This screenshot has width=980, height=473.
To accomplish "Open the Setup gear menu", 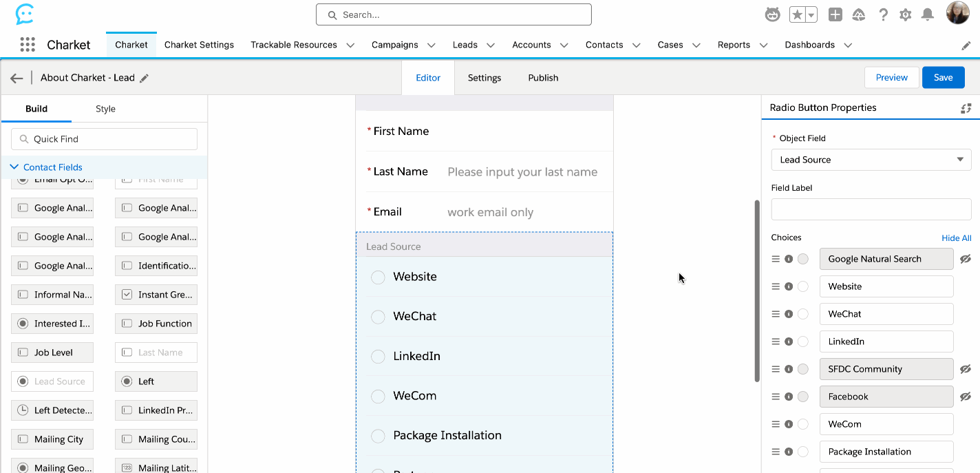I will point(906,14).
